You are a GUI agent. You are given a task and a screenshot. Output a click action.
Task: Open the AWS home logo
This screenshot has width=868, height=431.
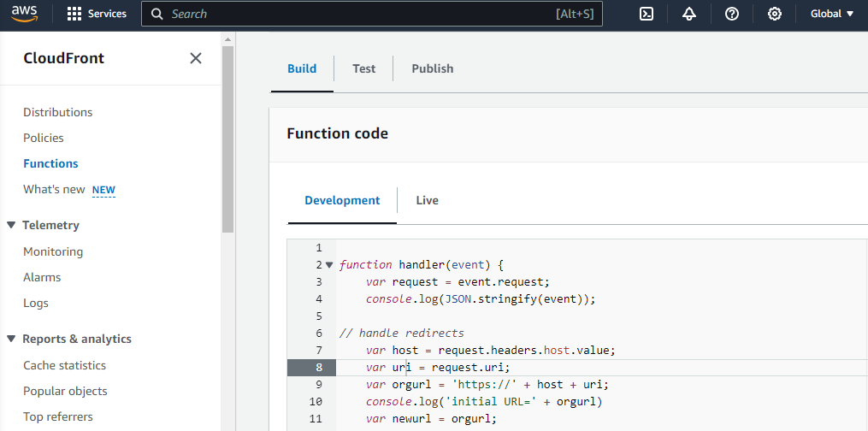[x=24, y=14]
